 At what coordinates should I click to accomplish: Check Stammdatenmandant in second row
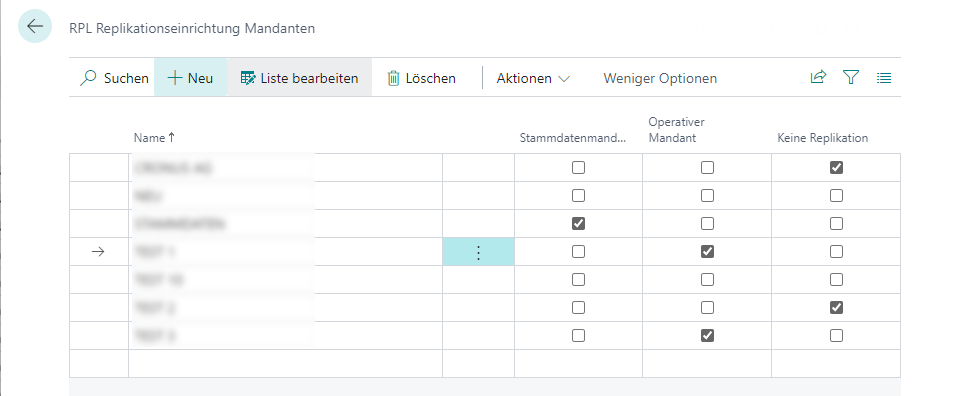pyautogui.click(x=578, y=196)
